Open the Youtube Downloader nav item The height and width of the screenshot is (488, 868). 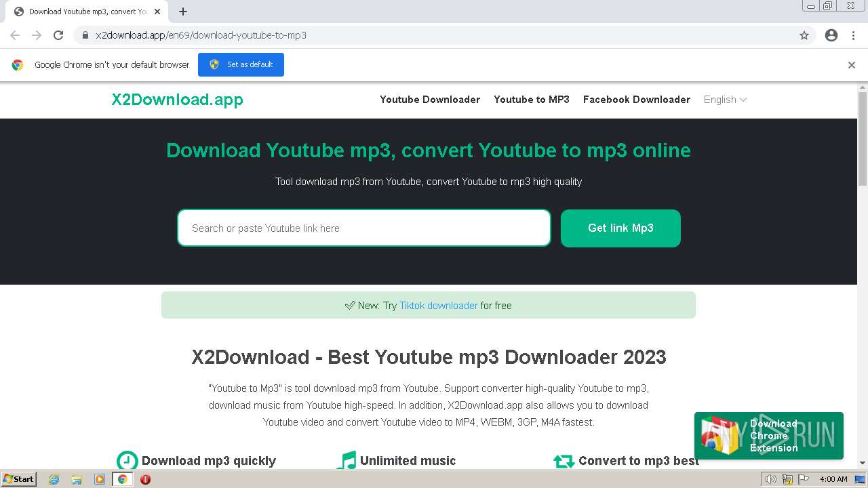tap(430, 100)
